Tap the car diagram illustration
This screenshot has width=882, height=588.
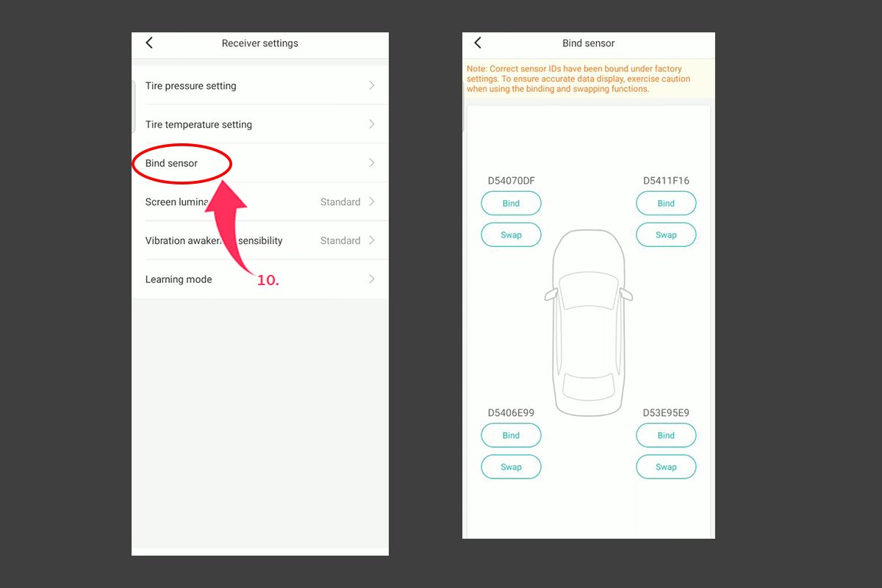pyautogui.click(x=588, y=323)
